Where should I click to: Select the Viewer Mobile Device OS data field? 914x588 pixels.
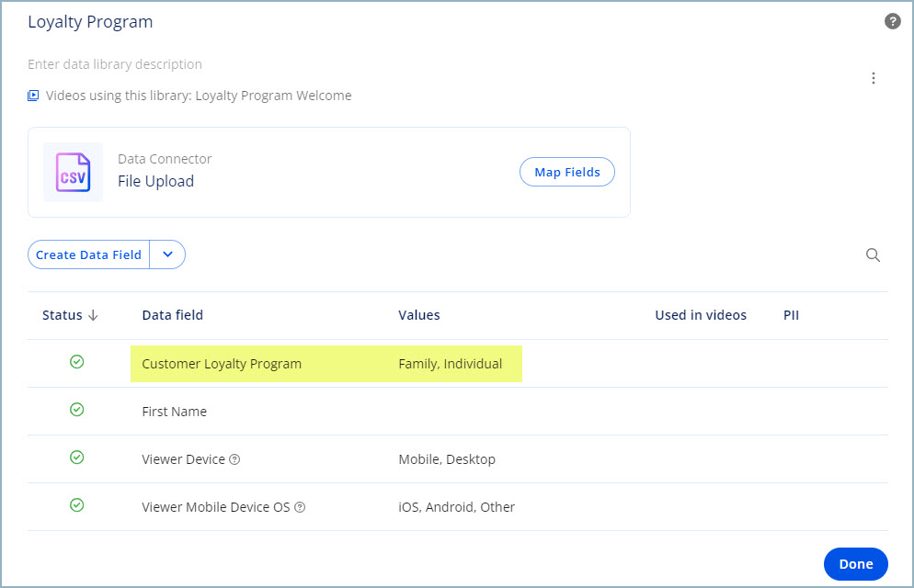tap(216, 507)
